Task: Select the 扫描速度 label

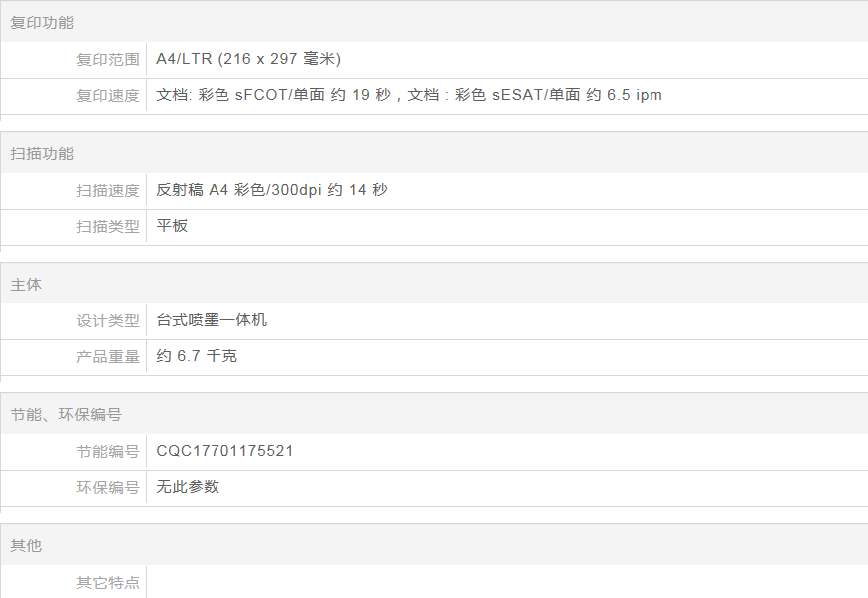Action: (x=108, y=191)
